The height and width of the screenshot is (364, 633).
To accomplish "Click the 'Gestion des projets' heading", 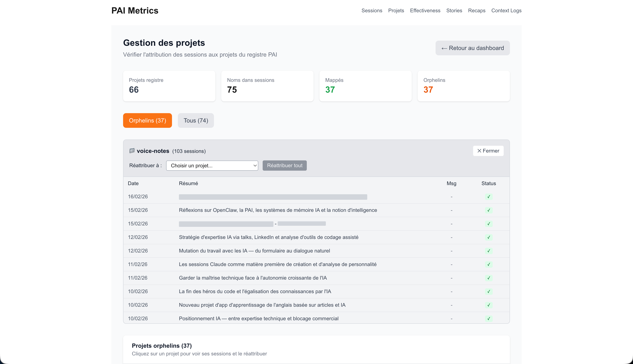I will pyautogui.click(x=164, y=43).
